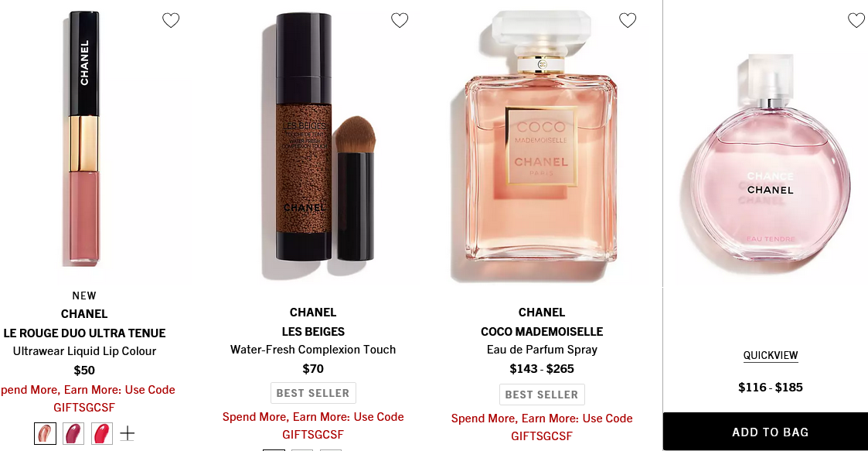Click heart icon on Les Beiges product
The width and height of the screenshot is (868, 451).
[400, 20]
